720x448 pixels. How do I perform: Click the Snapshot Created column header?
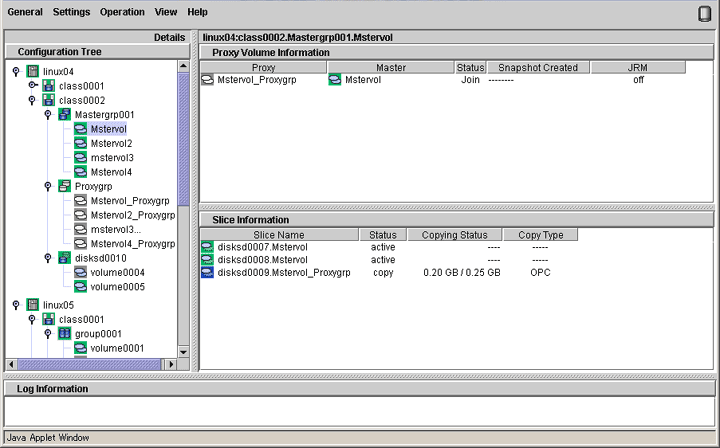click(x=538, y=67)
